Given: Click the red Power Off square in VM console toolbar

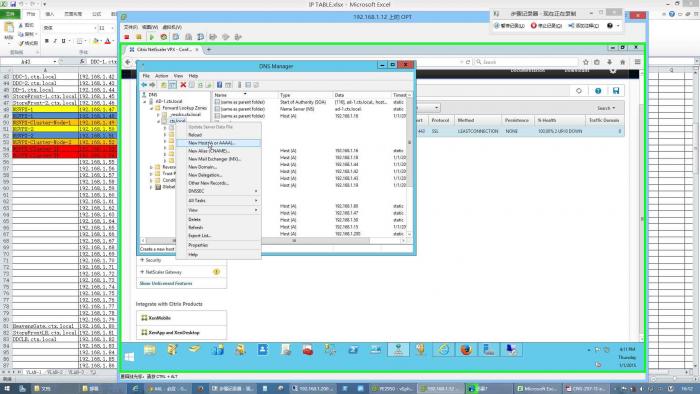Looking at the screenshot, I should click(127, 37).
